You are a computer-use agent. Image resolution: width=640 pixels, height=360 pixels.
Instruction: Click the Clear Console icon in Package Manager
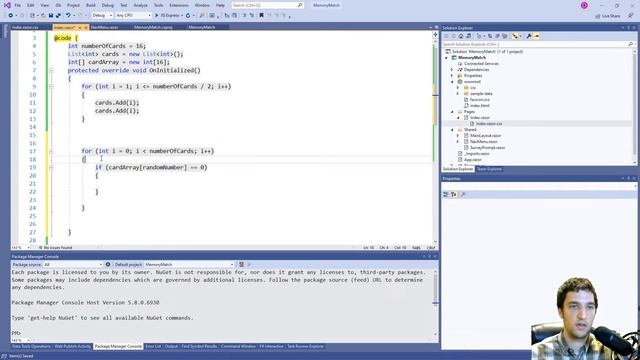[241, 264]
